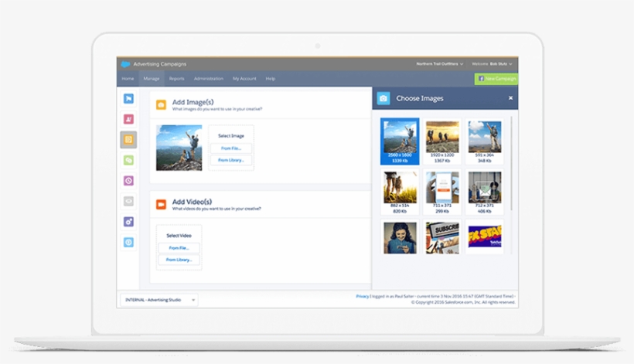The width and height of the screenshot is (634, 364).
Task: Open the gray disabled sidebar step
Action: point(128,201)
